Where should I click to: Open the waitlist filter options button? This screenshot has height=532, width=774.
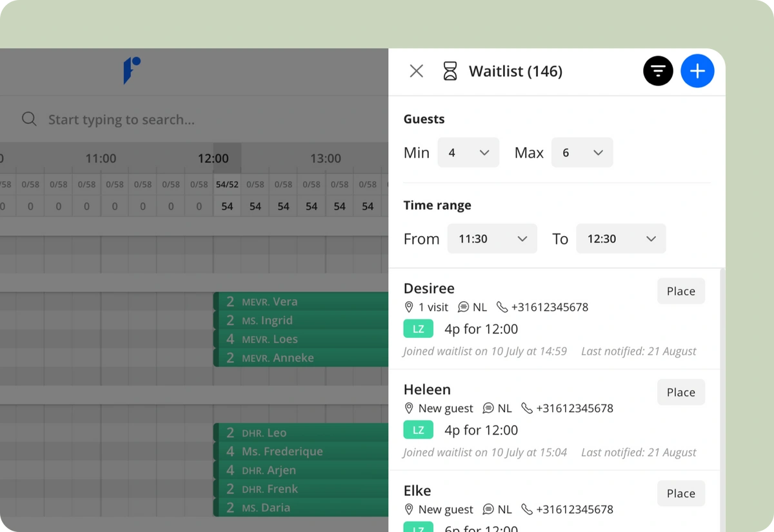(x=658, y=71)
